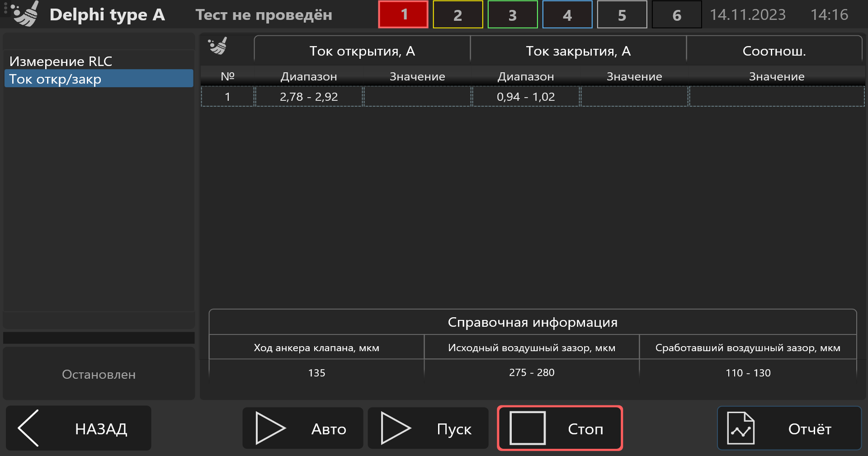
Task: Select the Ток откр/закр test item
Action: tap(99, 79)
